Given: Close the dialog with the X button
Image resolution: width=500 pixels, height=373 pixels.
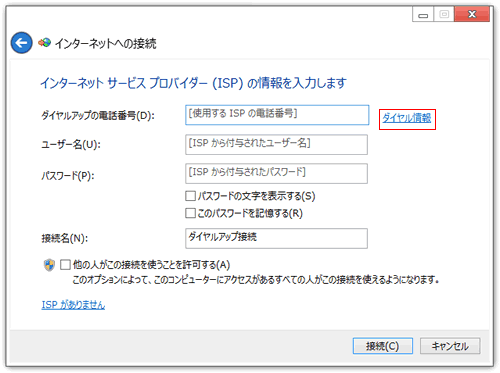Looking at the screenshot, I should (472, 14).
